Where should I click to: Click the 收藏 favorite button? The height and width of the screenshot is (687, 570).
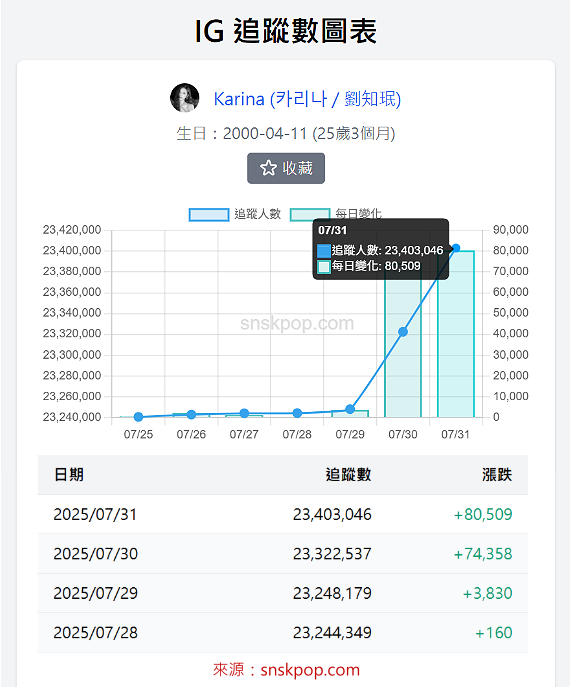pos(286,168)
